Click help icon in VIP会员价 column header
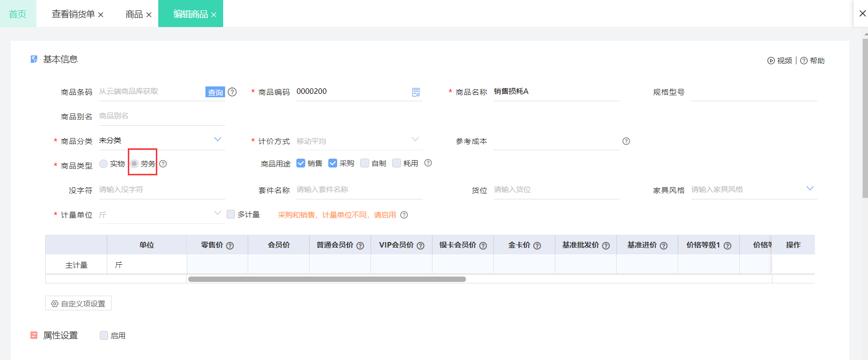The height and width of the screenshot is (360, 868). click(421, 246)
